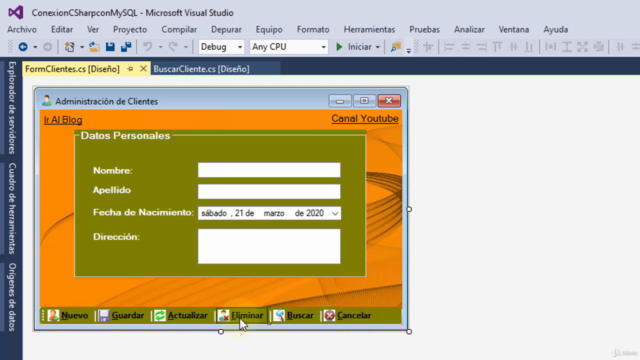Click the Canal Youtube link
The height and width of the screenshot is (360, 640).
tap(365, 119)
